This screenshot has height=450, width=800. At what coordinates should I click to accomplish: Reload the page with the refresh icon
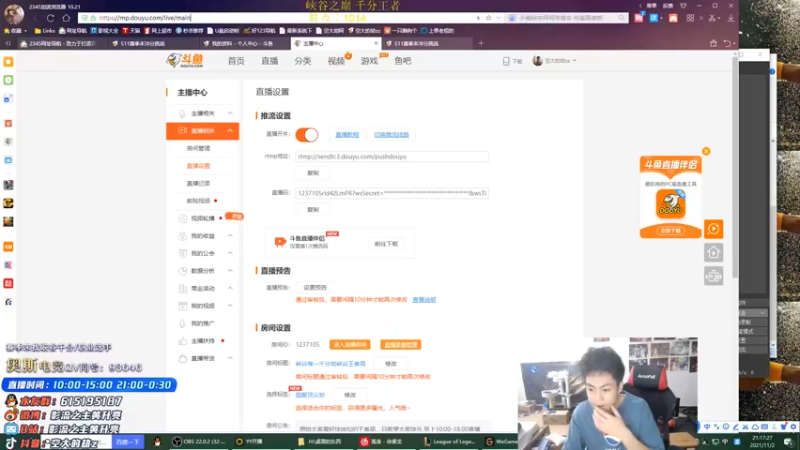click(50, 18)
